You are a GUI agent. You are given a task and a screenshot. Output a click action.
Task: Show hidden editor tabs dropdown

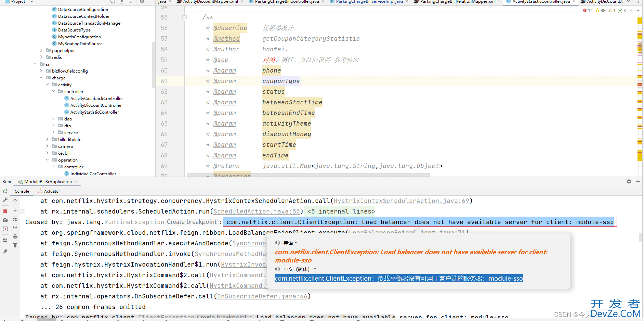coord(629,2)
